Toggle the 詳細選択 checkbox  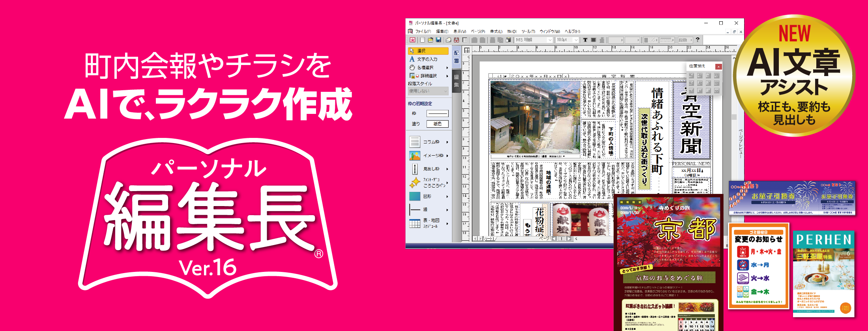[x=417, y=76]
